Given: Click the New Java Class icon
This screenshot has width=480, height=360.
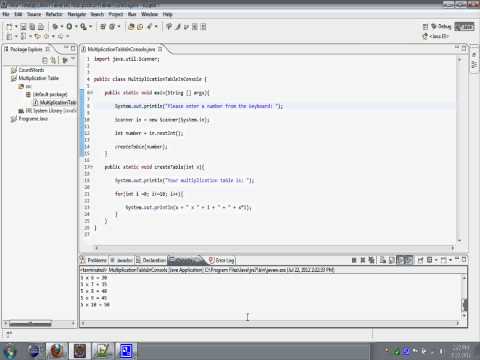Looking at the screenshot, I should click(112, 27).
